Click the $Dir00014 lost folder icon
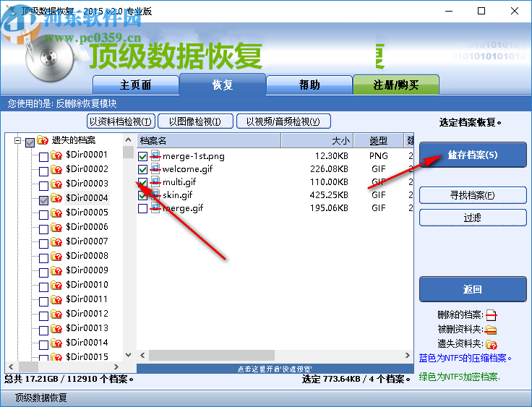Screen dimensions: 532x407 56,343
